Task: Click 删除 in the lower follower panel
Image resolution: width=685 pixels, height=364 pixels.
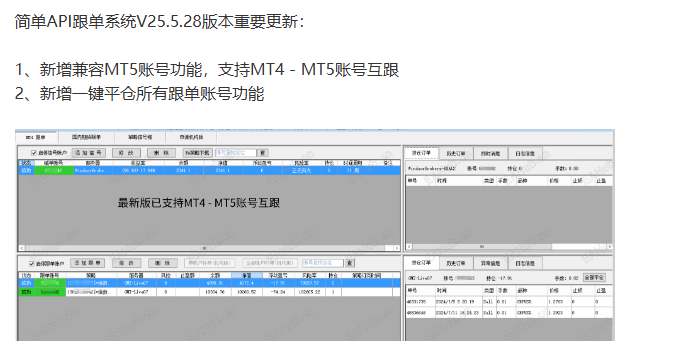Action: tap(163, 263)
